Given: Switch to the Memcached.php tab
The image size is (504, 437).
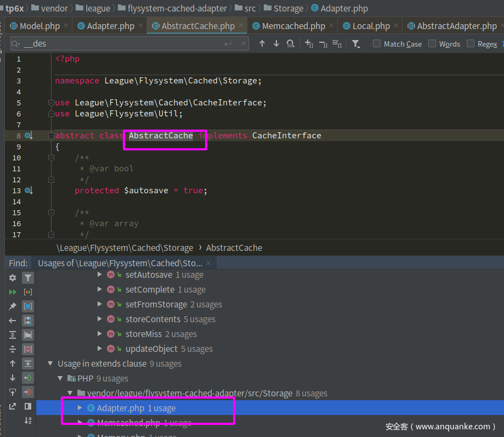Looking at the screenshot, I should coord(293,26).
